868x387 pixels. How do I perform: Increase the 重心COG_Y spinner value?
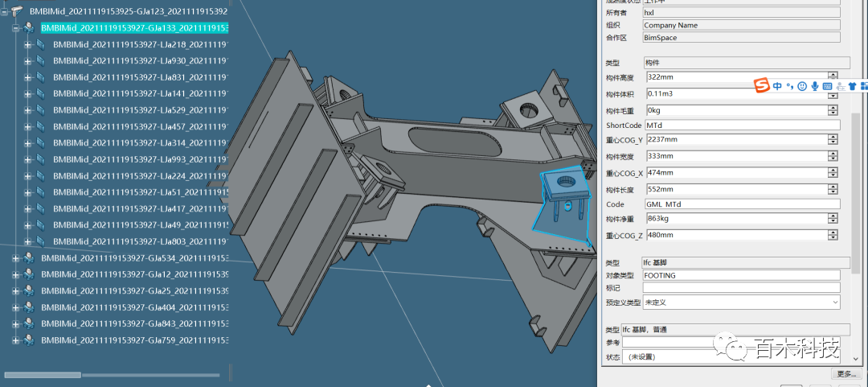click(x=832, y=137)
